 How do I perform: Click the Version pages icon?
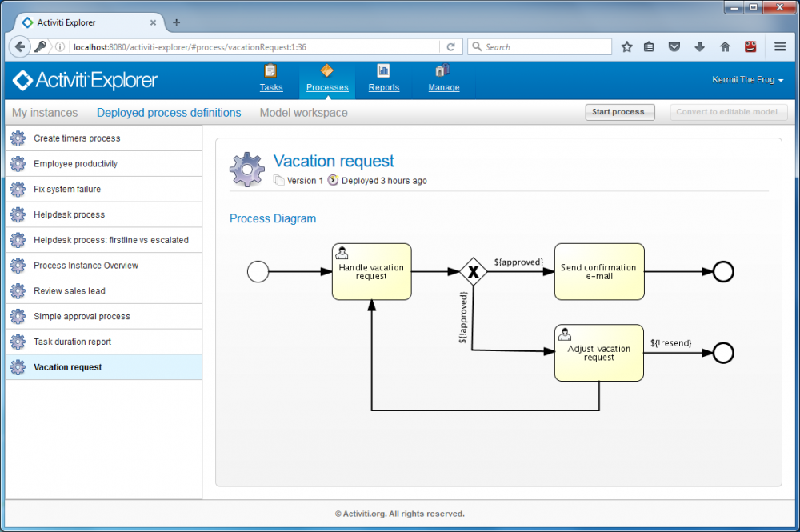[x=278, y=180]
